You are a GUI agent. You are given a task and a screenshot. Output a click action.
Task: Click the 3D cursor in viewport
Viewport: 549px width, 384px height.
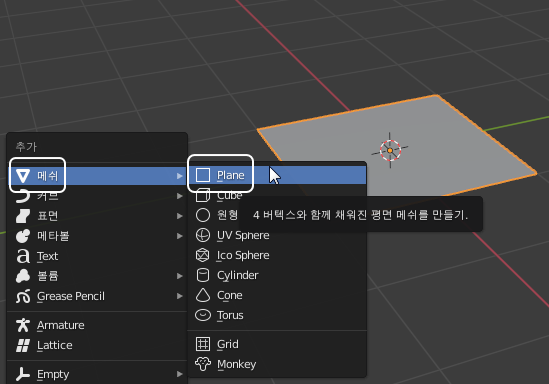(x=390, y=151)
